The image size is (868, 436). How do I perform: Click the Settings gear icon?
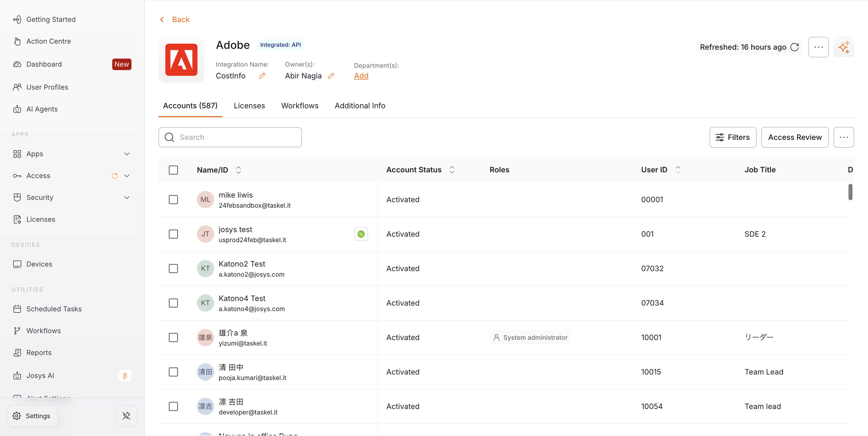[17, 416]
